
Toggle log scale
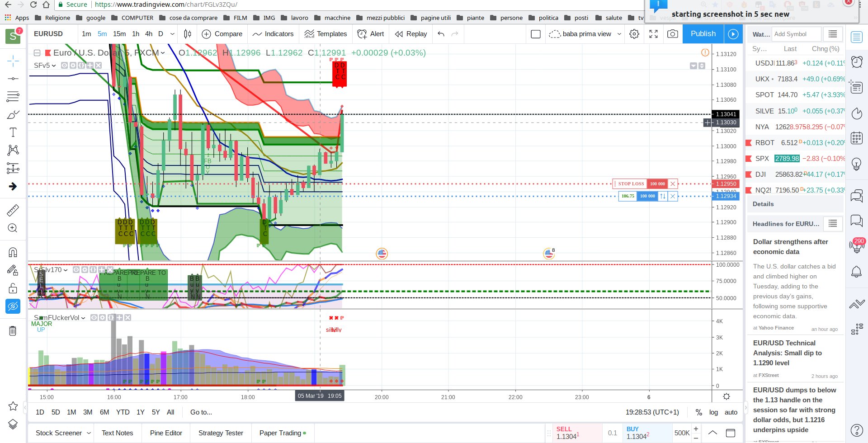coord(713,412)
